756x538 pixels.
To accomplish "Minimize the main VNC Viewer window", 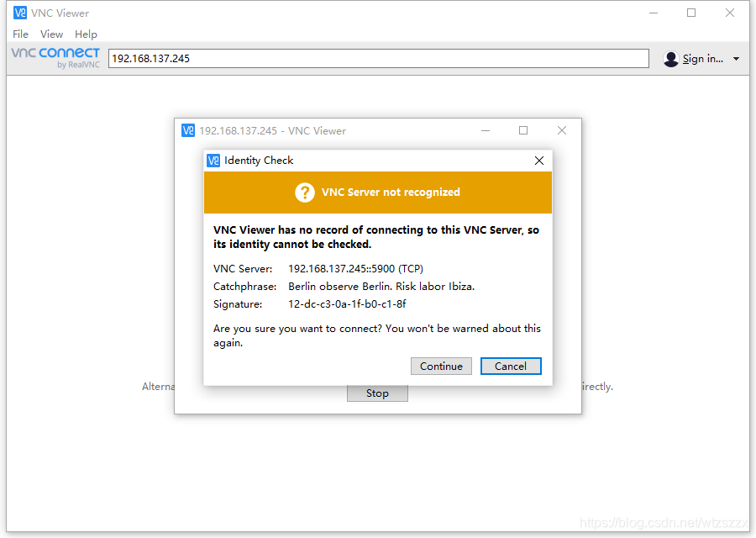I will (x=654, y=13).
